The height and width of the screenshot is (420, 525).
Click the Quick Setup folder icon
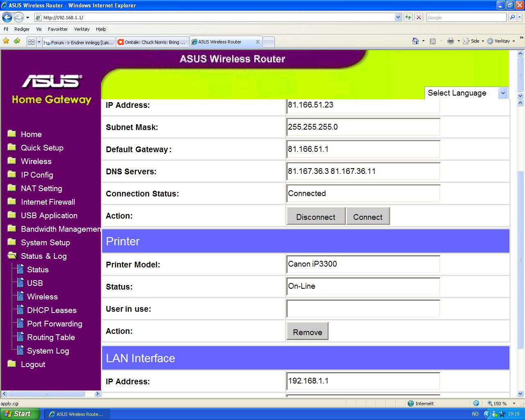(x=12, y=147)
